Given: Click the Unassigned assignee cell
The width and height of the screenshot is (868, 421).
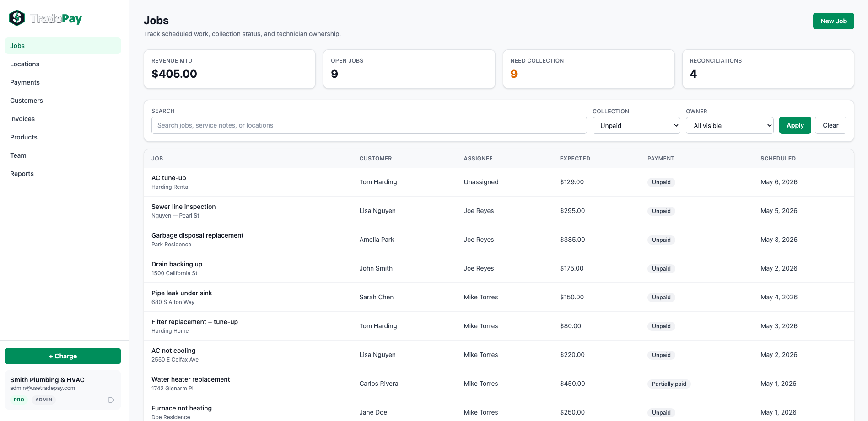Looking at the screenshot, I should (x=481, y=182).
